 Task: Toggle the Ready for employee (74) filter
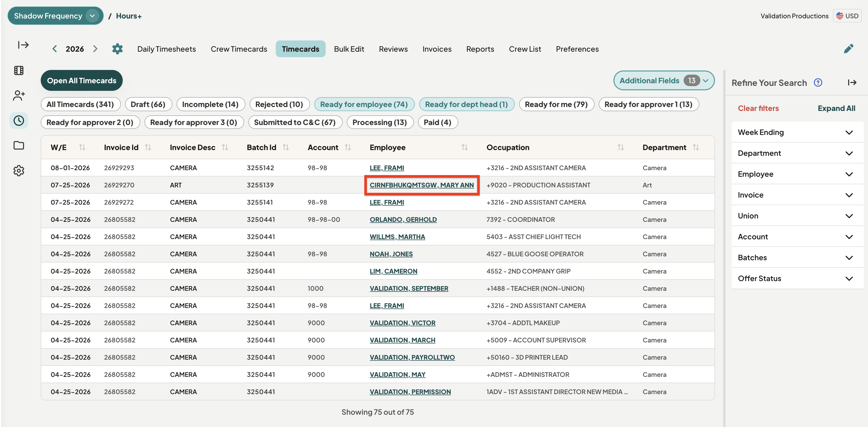pyautogui.click(x=364, y=104)
